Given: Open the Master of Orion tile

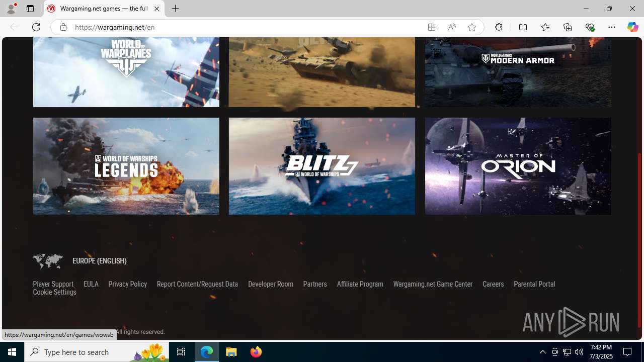Looking at the screenshot, I should pyautogui.click(x=518, y=166).
